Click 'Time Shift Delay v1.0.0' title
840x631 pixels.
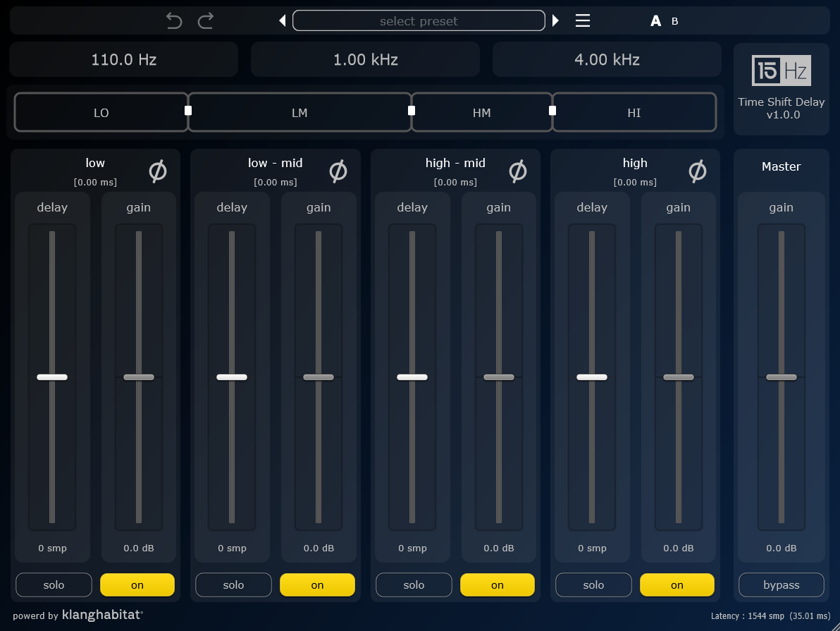(782, 109)
